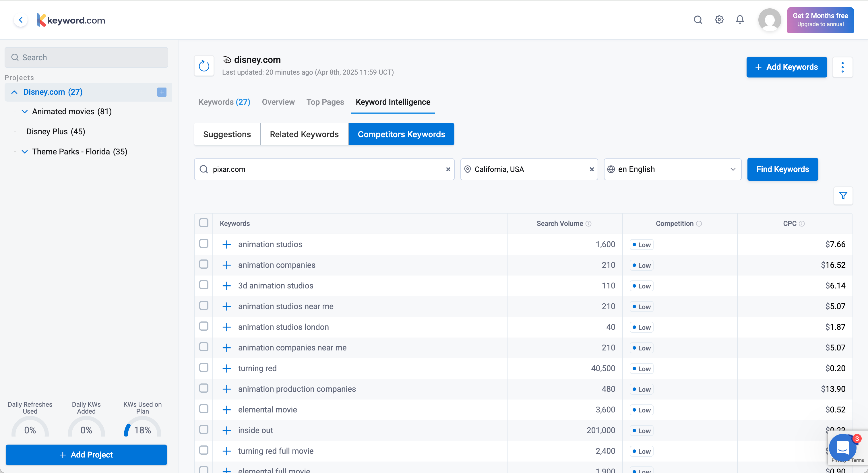Open the chat support bubble

(x=842, y=448)
